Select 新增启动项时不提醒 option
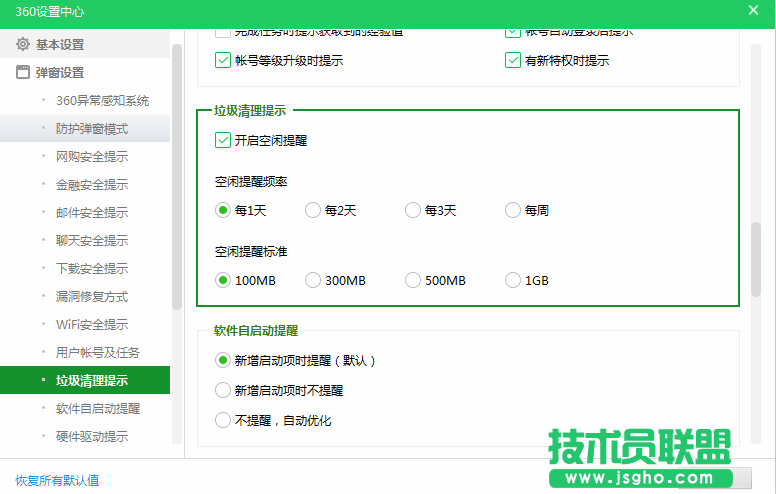Image resolution: width=776 pixels, height=494 pixels. click(223, 390)
